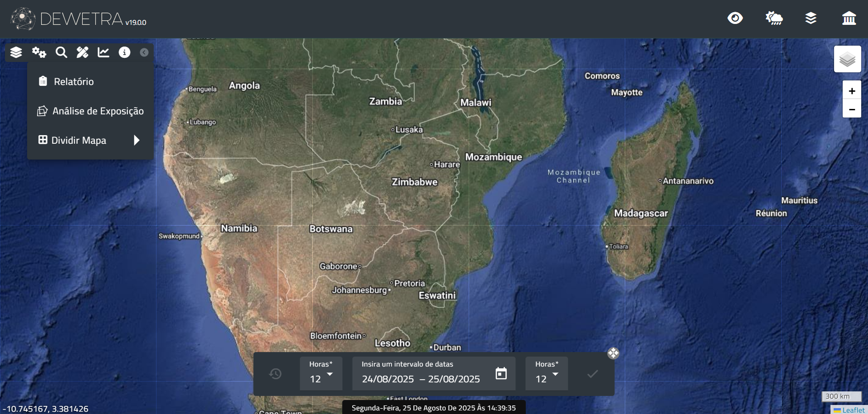Collapse the left toolbar with arrow button
Image resolution: width=868 pixels, height=414 pixels.
(x=144, y=52)
